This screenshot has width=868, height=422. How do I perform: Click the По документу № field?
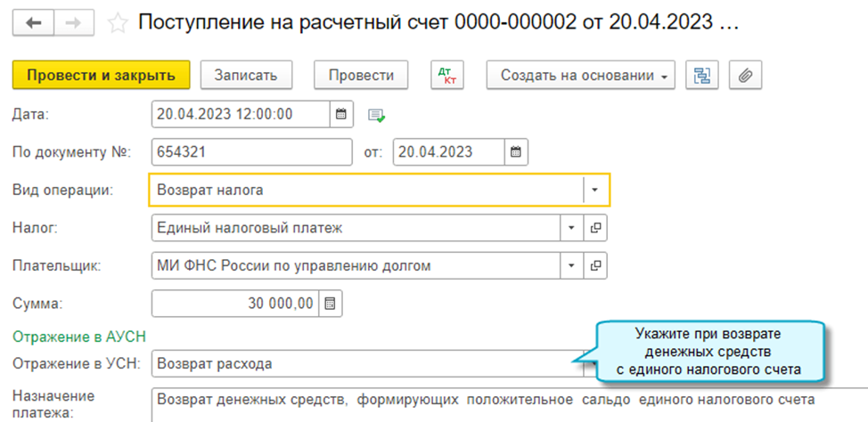pyautogui.click(x=252, y=151)
